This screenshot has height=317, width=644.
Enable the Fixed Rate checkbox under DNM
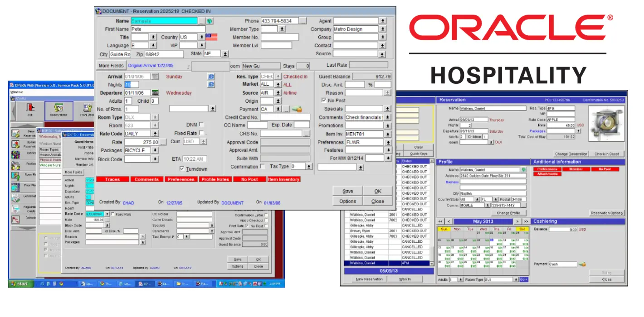coord(201,133)
